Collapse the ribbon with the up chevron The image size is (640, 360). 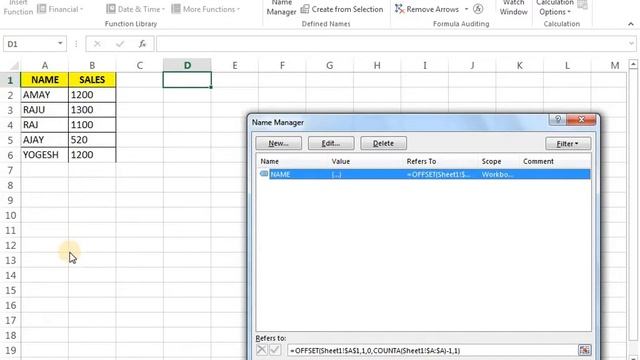pyautogui.click(x=631, y=24)
